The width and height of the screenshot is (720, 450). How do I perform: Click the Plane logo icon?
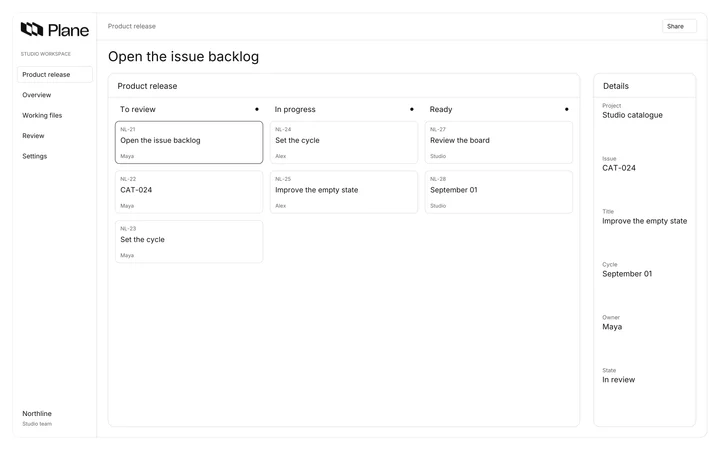click(32, 29)
